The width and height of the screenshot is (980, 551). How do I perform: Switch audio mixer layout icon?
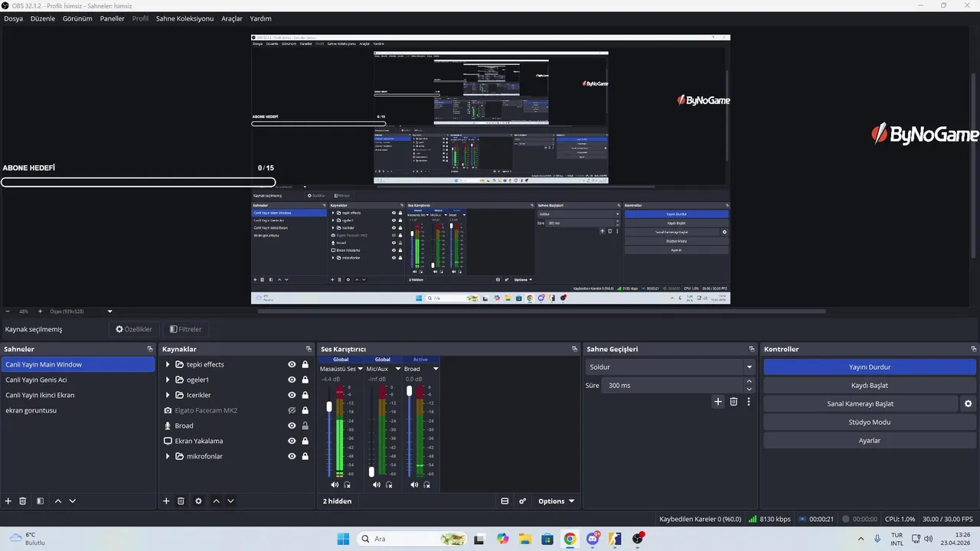click(505, 501)
